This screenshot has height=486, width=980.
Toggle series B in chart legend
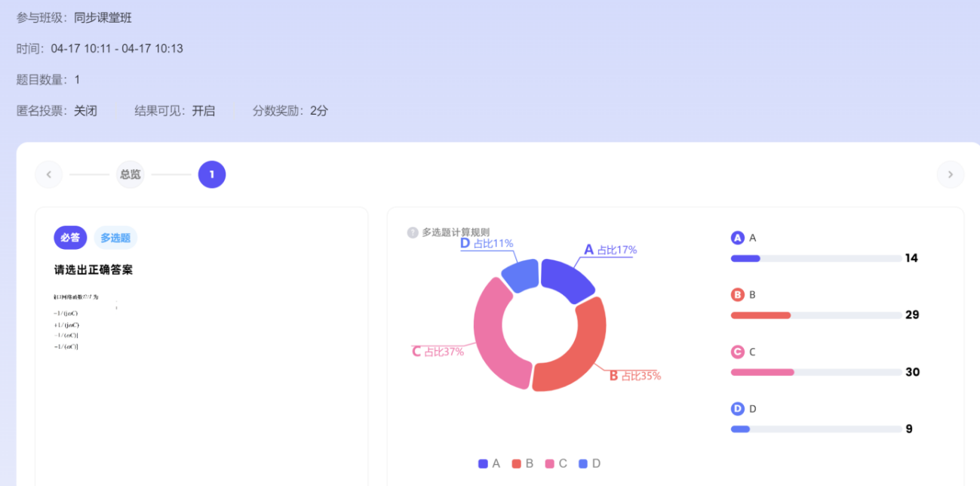click(523, 463)
